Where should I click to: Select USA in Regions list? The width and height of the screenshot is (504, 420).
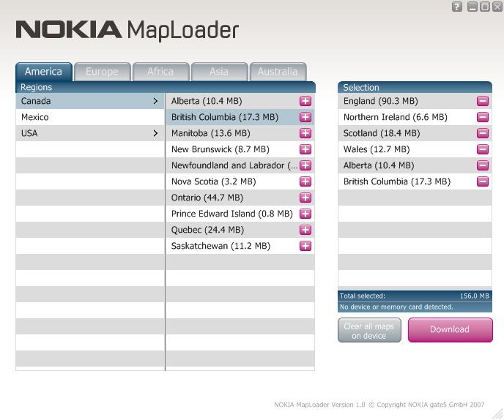90,133
